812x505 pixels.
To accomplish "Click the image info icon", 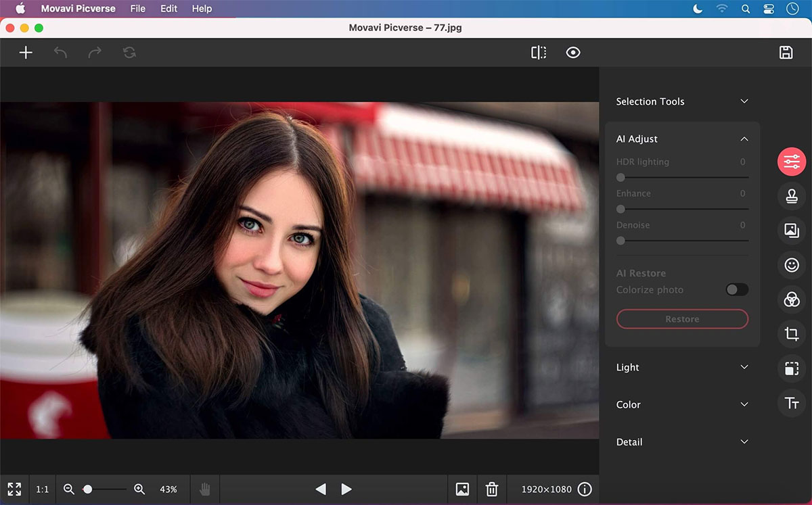I will coord(585,489).
